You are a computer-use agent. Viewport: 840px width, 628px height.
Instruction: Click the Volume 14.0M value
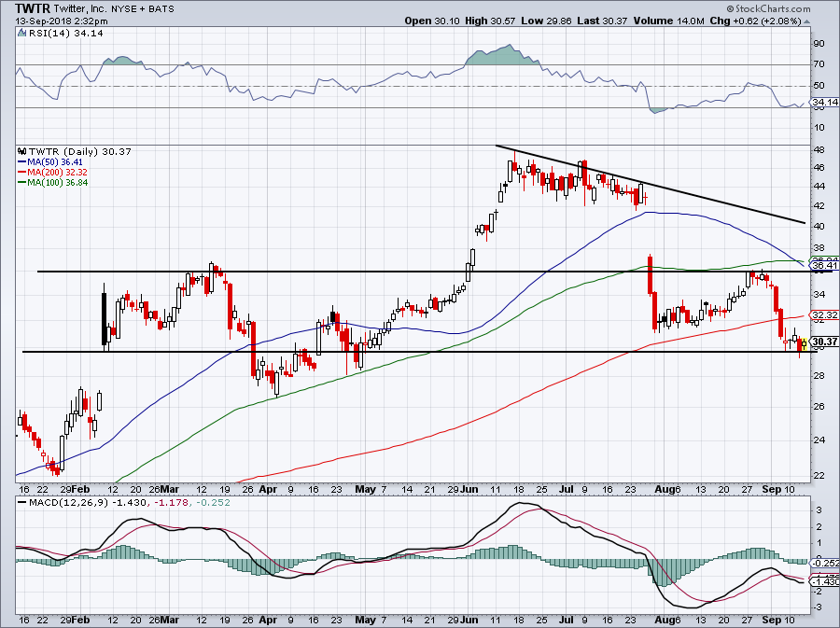pos(668,21)
